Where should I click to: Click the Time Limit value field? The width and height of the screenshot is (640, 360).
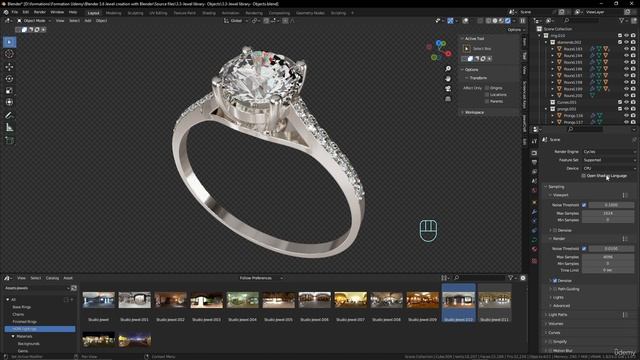pos(608,270)
